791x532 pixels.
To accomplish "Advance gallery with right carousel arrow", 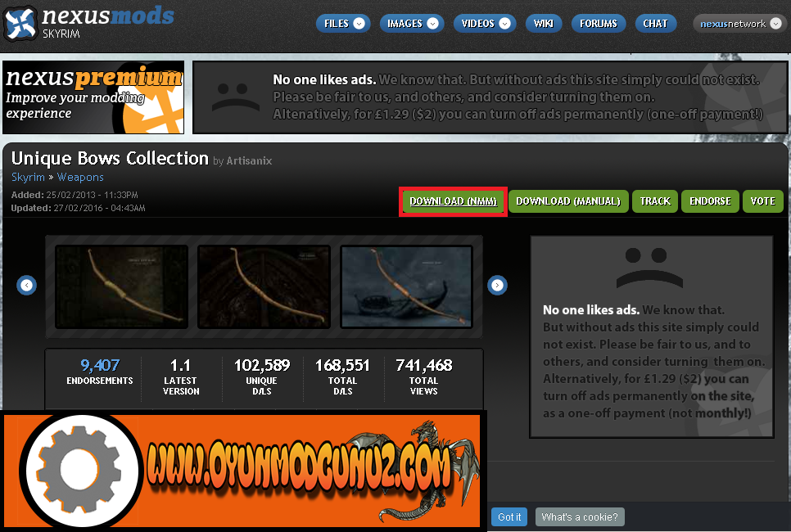I will tap(497, 285).
